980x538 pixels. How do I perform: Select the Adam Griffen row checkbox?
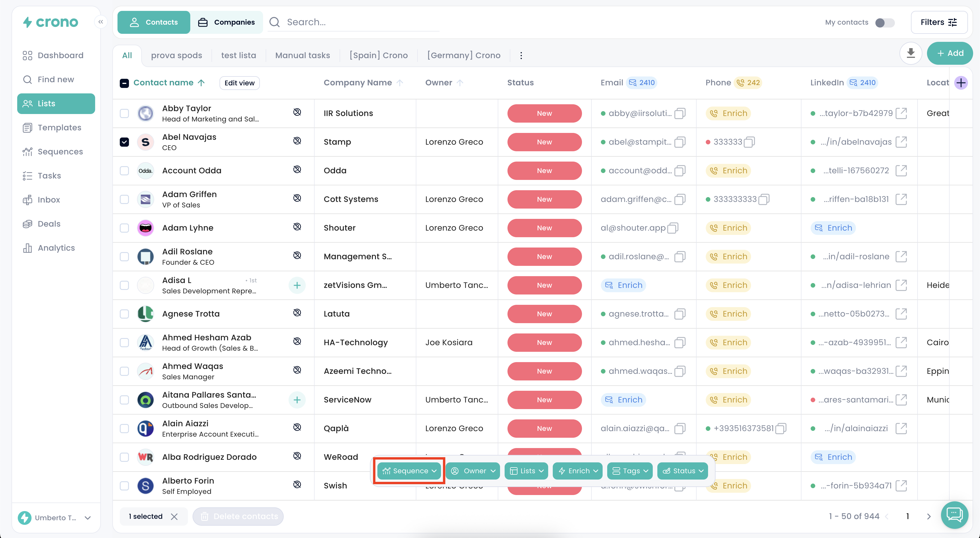124,199
